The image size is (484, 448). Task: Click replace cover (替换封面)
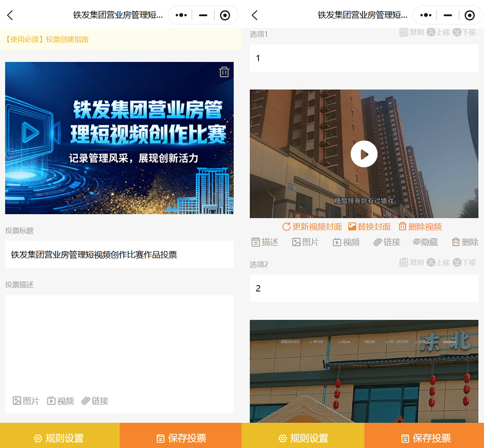(x=369, y=227)
